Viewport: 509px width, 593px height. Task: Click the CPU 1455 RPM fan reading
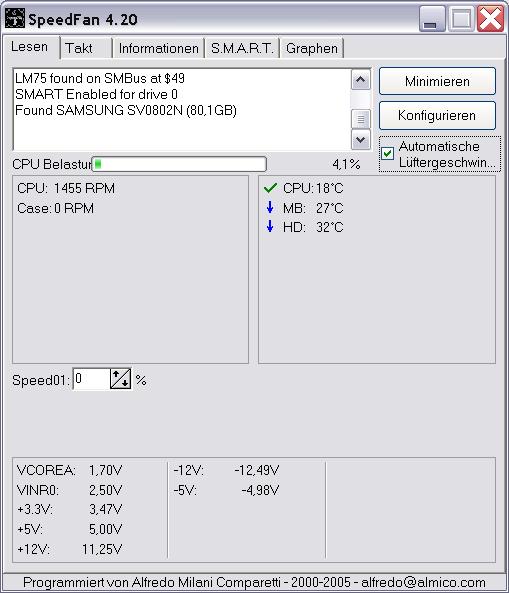point(66,188)
